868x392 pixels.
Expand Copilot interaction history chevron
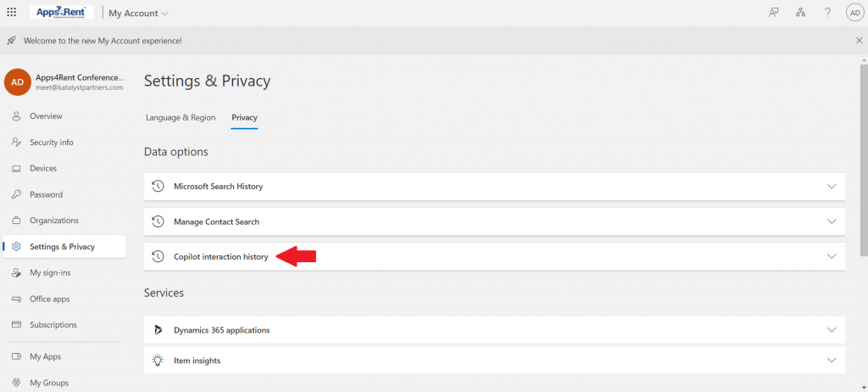tap(832, 256)
